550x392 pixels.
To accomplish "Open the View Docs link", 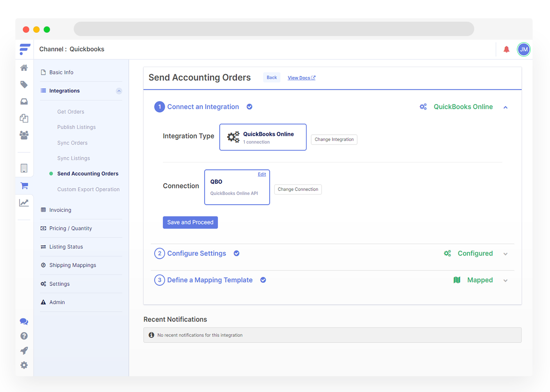I will (301, 78).
